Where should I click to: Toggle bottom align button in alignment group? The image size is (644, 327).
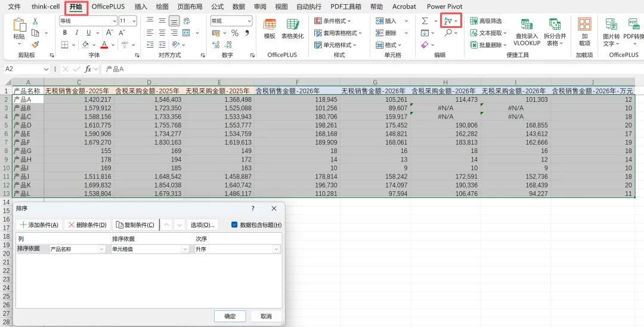(174, 21)
